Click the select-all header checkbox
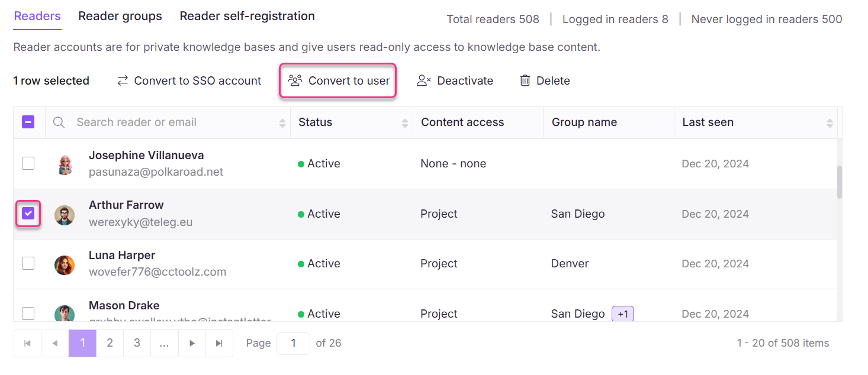Viewport: 868px width, 375px height. click(28, 122)
